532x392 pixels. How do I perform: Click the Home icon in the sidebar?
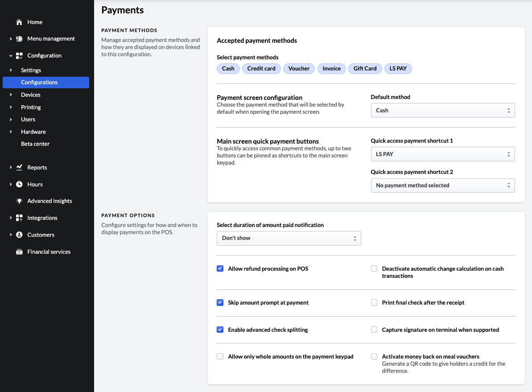click(x=20, y=22)
